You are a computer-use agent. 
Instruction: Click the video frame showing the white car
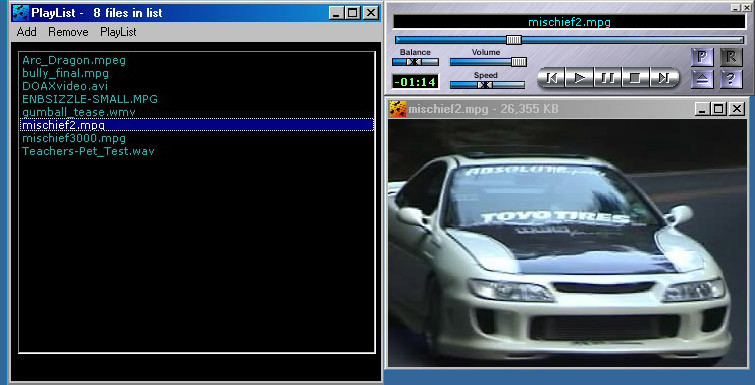568,243
